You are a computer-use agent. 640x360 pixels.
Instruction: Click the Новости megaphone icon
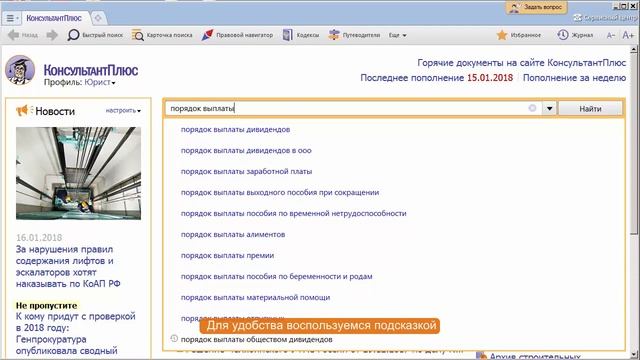point(23,111)
